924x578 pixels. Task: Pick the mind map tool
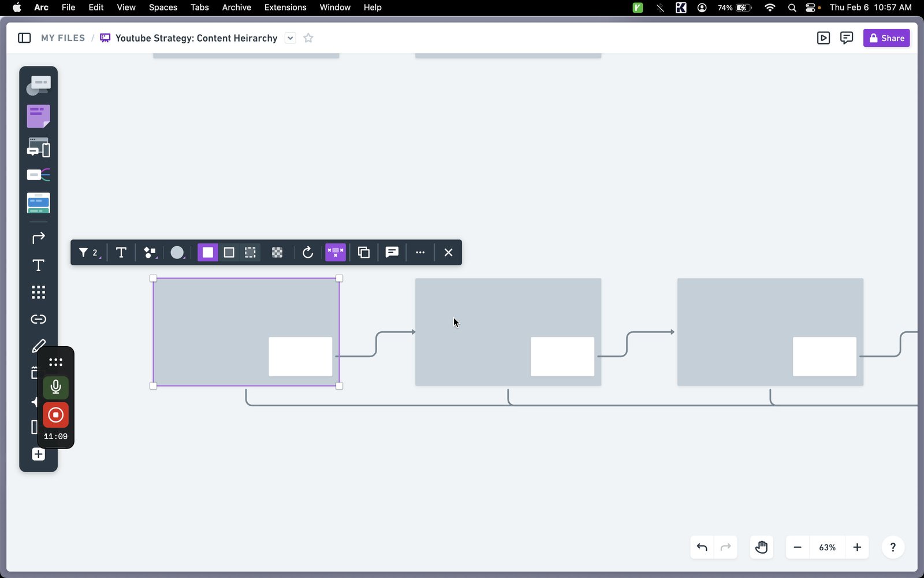click(38, 175)
